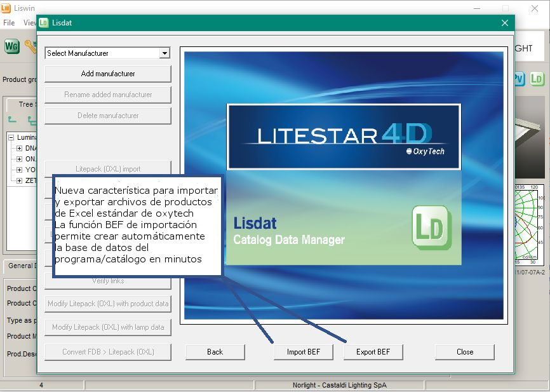Viewport: 550px width, 392px height.
Task: Click the blue Pv icon at right
Action: coord(520,79)
